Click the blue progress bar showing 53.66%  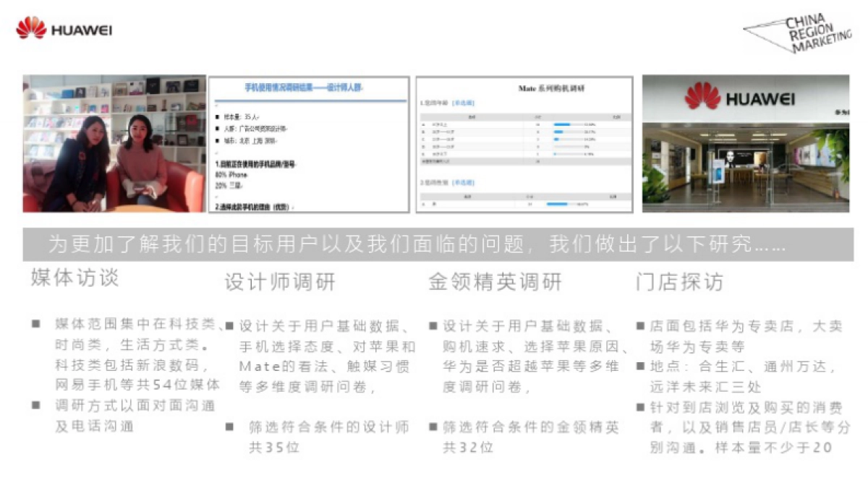pos(561,124)
